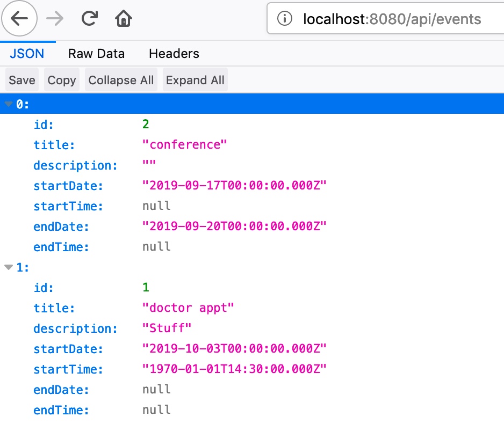Select the row 0 header label
The image size is (504, 424).
(23, 104)
